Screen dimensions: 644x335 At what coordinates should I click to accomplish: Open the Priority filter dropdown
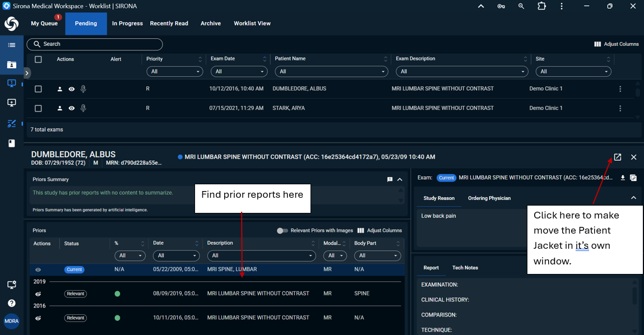click(174, 72)
